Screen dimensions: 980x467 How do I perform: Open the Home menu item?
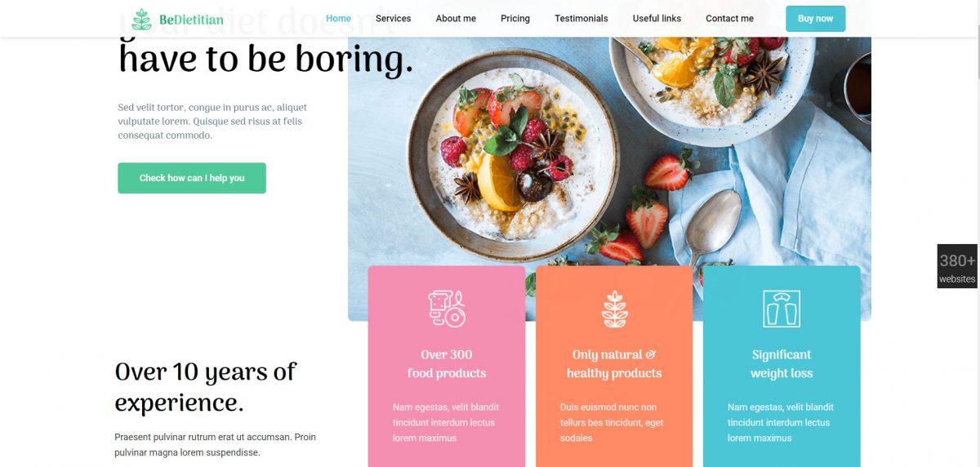[x=338, y=18]
